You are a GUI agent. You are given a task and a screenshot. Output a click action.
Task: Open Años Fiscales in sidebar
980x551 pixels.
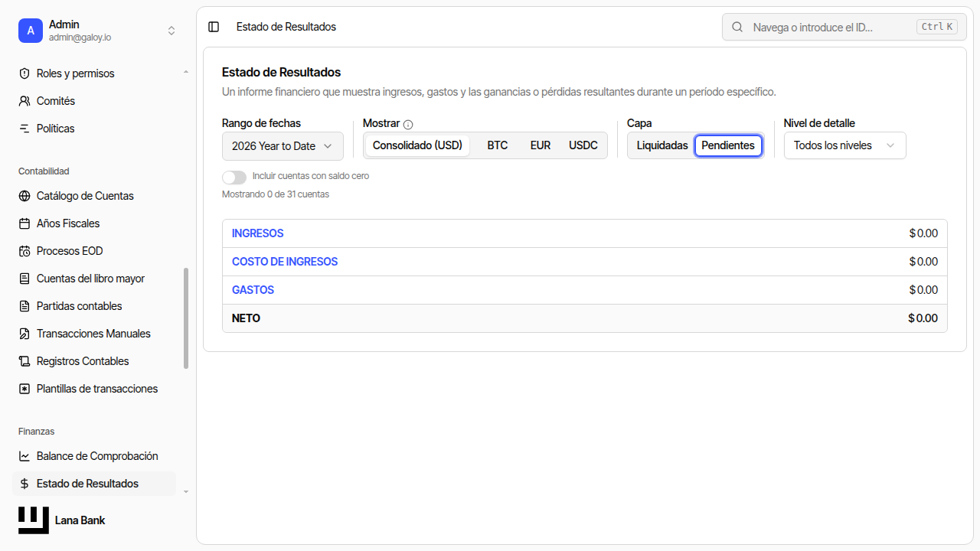pyautogui.click(x=94, y=223)
